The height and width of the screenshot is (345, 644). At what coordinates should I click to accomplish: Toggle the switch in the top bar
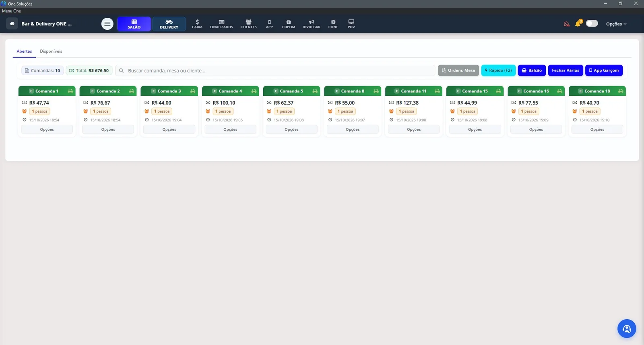(x=592, y=23)
